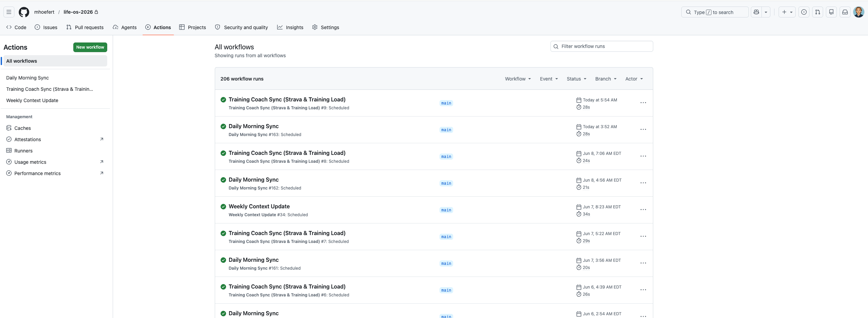Switch to the Issues tab
Viewport: 868px width, 318px height.
[46, 27]
